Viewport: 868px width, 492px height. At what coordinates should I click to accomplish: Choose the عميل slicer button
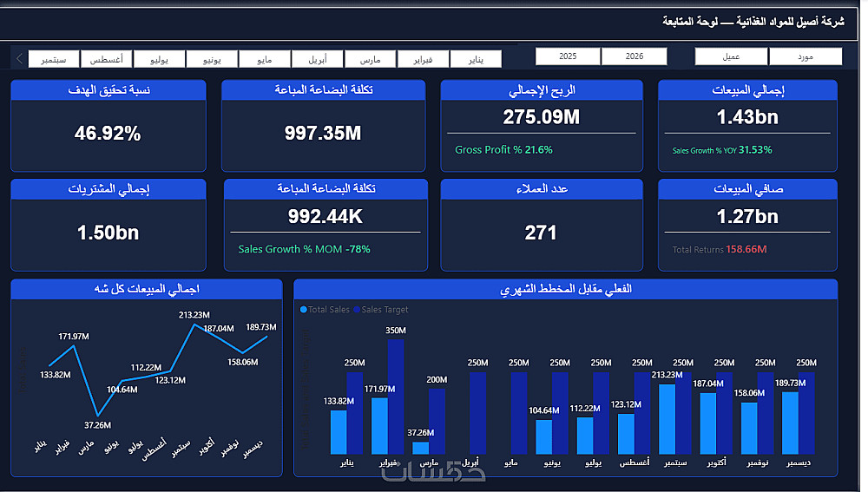[731, 56]
